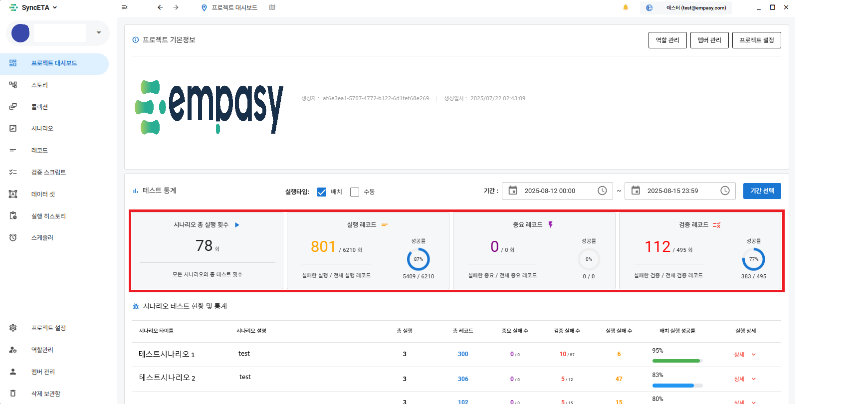Collapse the sidebar with the menu-fold icon
This screenshot has width=868, height=404.
tap(125, 7)
